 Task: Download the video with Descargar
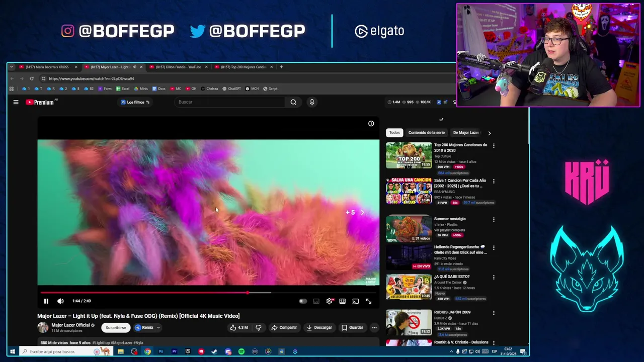tap(319, 327)
